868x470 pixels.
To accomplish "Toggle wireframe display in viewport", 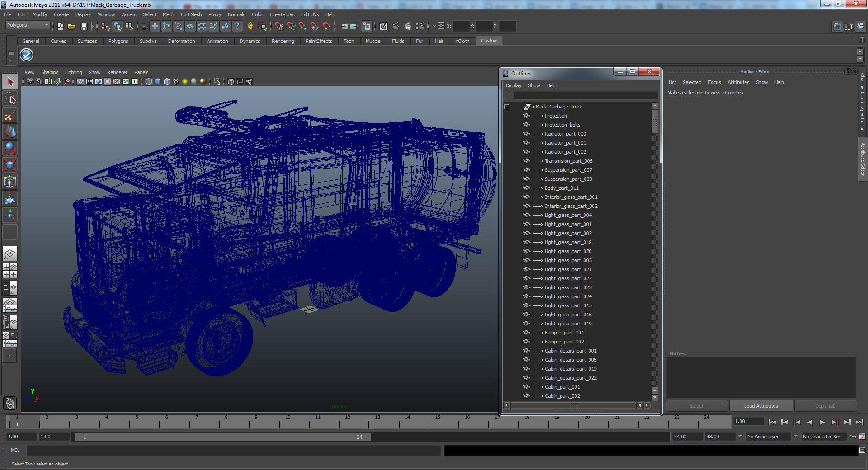I will click(149, 81).
